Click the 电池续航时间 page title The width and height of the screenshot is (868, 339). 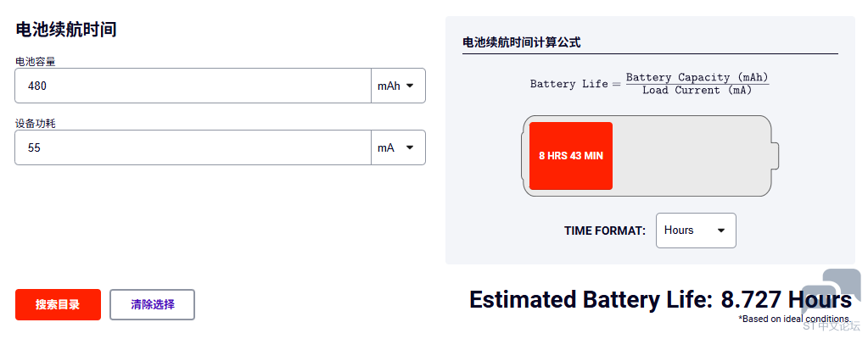pyautogui.click(x=66, y=30)
